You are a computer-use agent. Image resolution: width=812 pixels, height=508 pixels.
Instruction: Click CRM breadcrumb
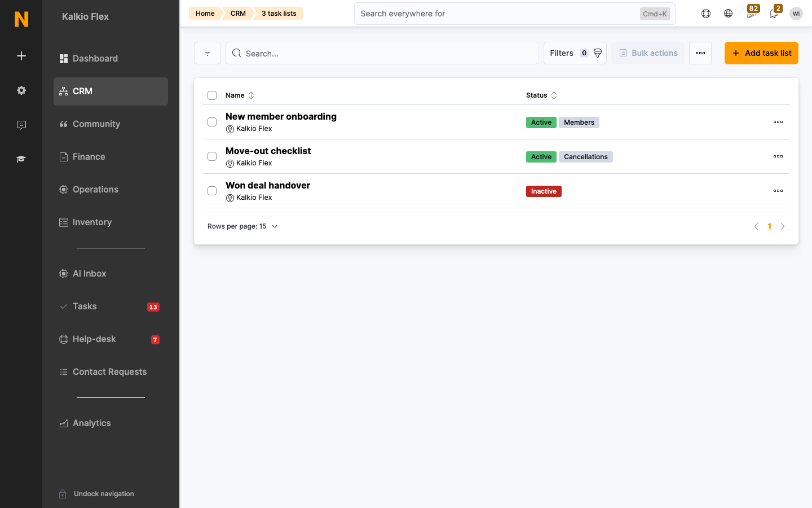238,14
